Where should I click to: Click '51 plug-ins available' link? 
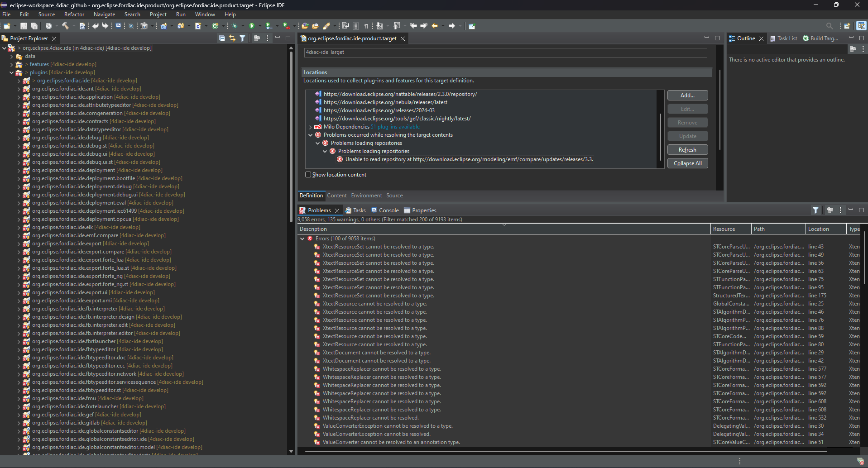(395, 127)
